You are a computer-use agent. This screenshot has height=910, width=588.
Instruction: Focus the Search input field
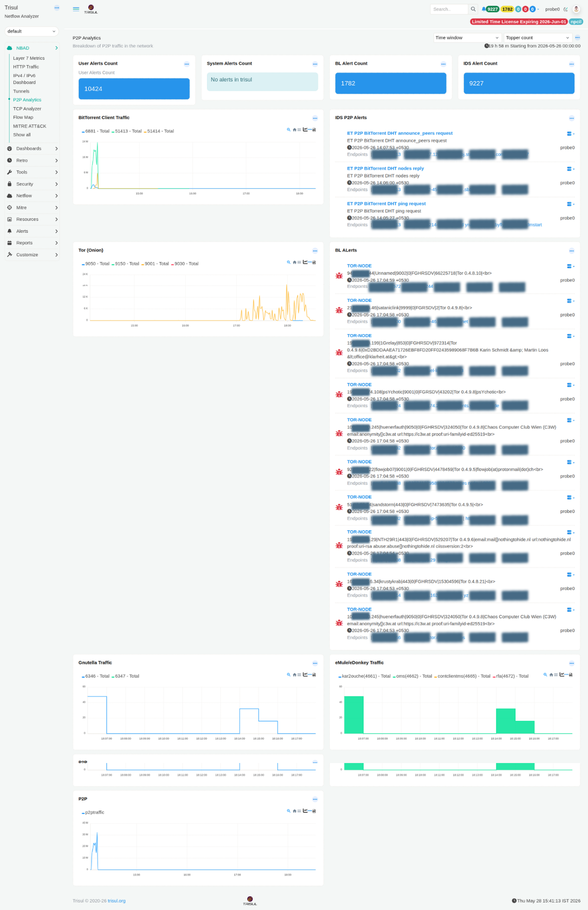(x=449, y=9)
